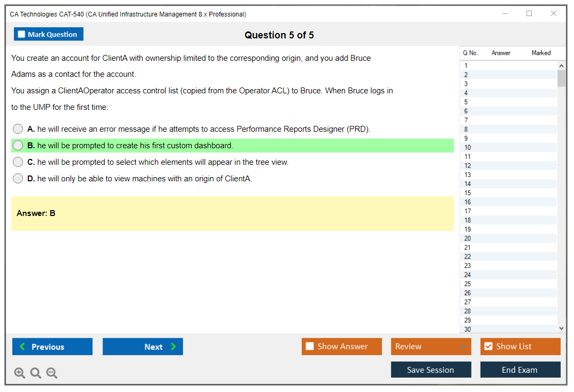Open the Review dropdown menu
574x392 pixels.
pos(431,347)
